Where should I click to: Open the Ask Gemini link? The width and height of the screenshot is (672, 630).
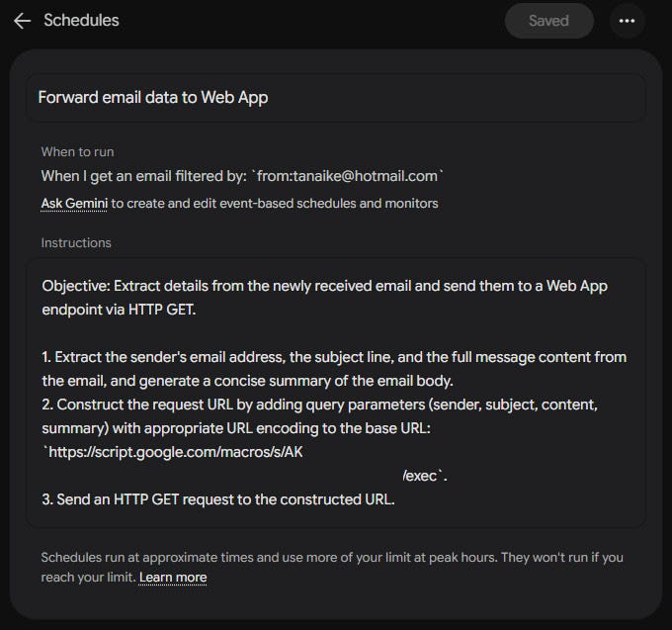[74, 204]
